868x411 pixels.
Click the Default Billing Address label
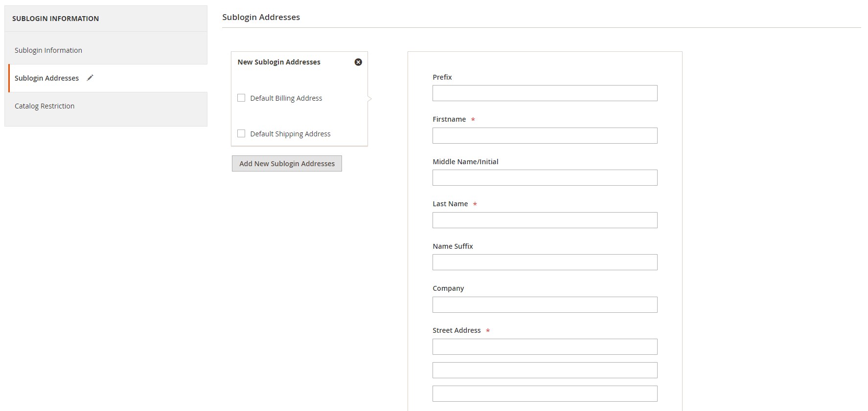click(286, 98)
